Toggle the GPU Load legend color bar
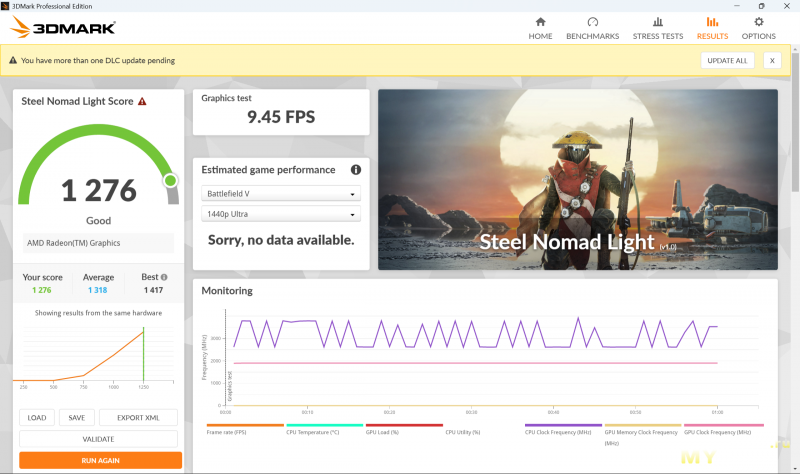The image size is (800, 474). pos(404,425)
